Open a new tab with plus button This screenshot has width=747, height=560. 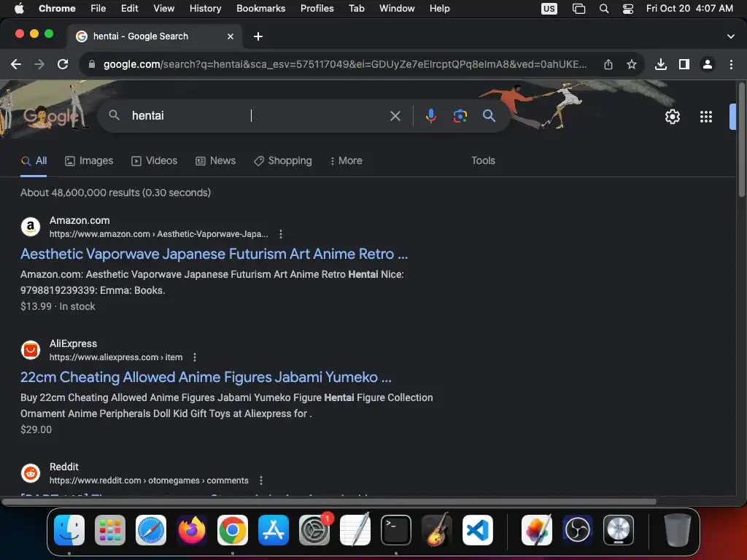tap(258, 36)
